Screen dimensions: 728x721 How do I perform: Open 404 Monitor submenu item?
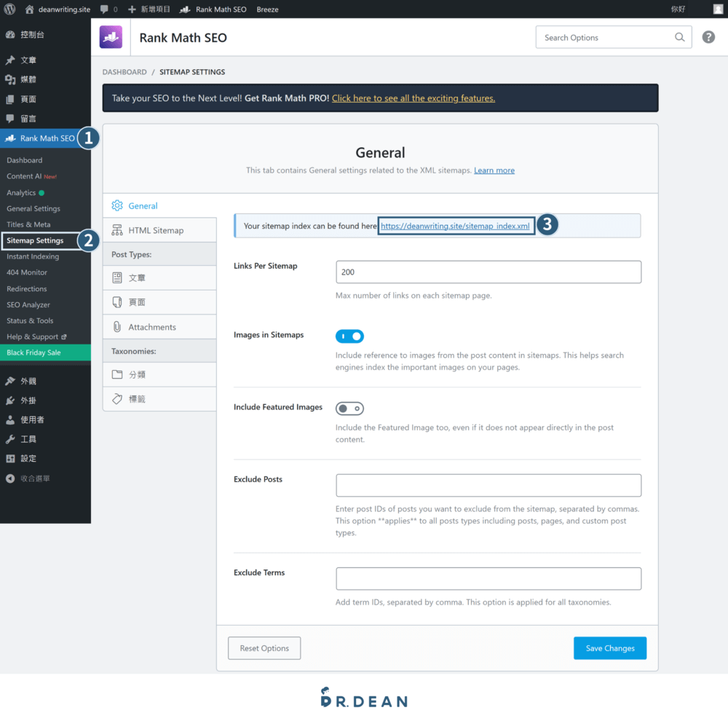coord(27,272)
